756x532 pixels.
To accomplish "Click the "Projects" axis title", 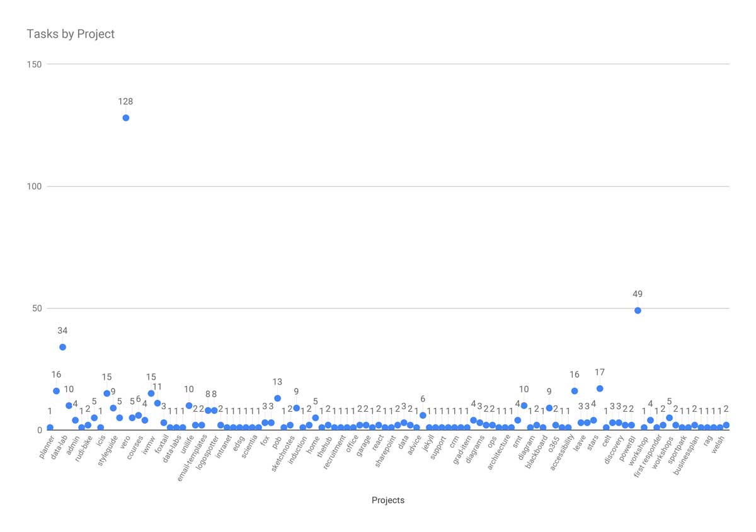I will (x=388, y=501).
